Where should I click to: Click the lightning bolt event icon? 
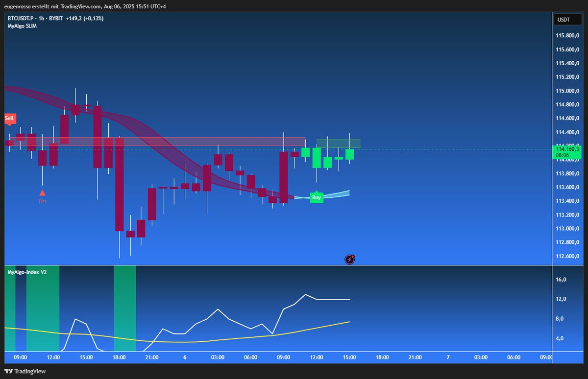[x=350, y=260]
